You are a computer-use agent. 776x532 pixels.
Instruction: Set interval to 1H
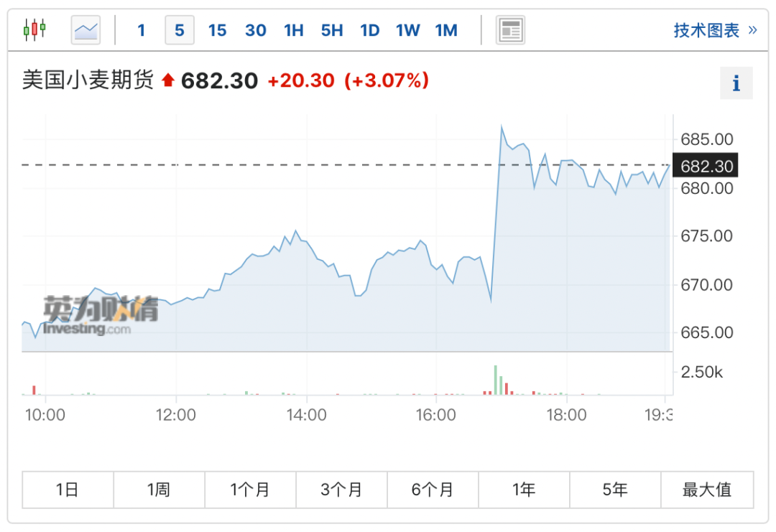[x=294, y=30]
